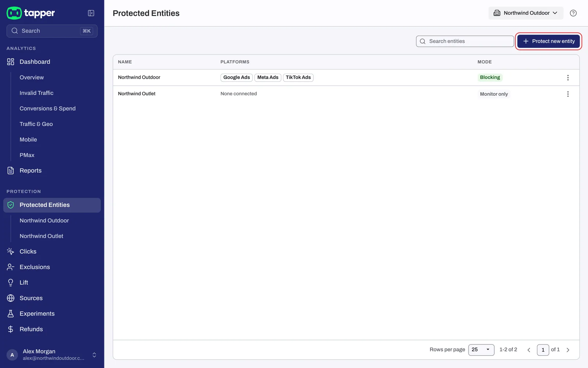588x368 pixels.
Task: Collapse the sidebar panel icon
Action: tap(91, 13)
